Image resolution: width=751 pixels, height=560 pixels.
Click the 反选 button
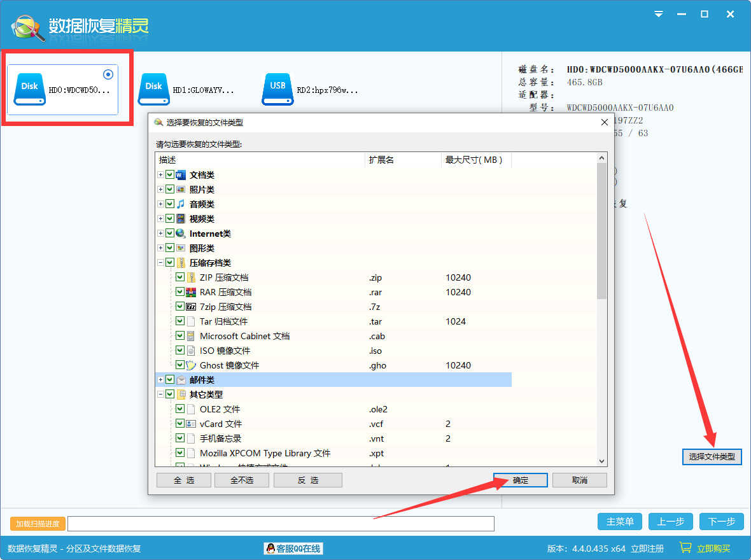(308, 480)
